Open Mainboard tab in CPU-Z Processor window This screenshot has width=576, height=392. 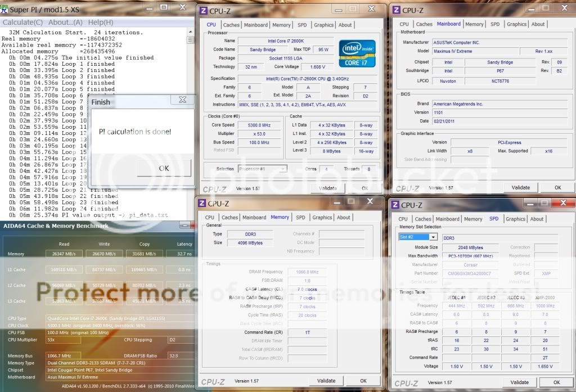click(x=256, y=25)
